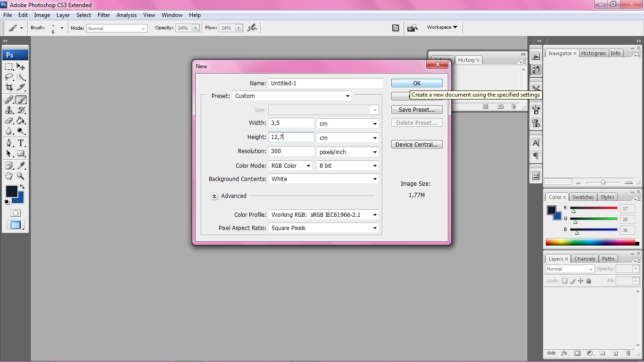Viewport: 644px width, 362px height.
Task: Open the Height units dropdown
Action: pos(347,138)
